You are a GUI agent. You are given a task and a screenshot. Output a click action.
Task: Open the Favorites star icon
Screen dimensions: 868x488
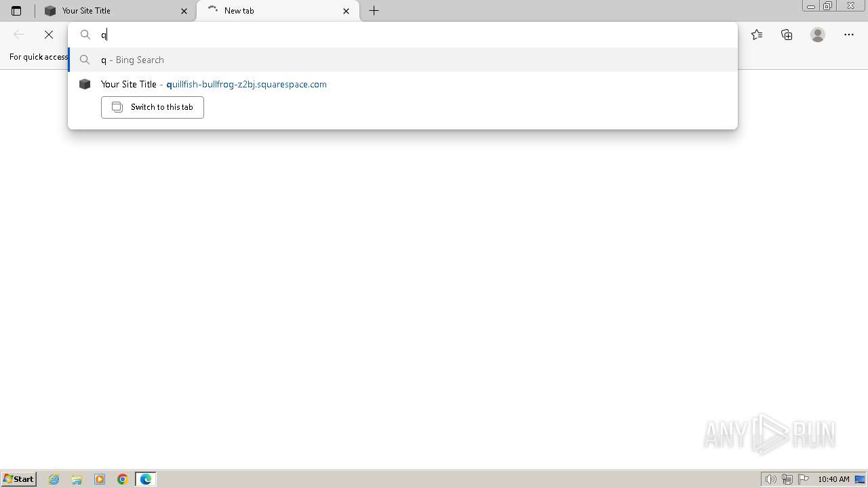point(757,35)
